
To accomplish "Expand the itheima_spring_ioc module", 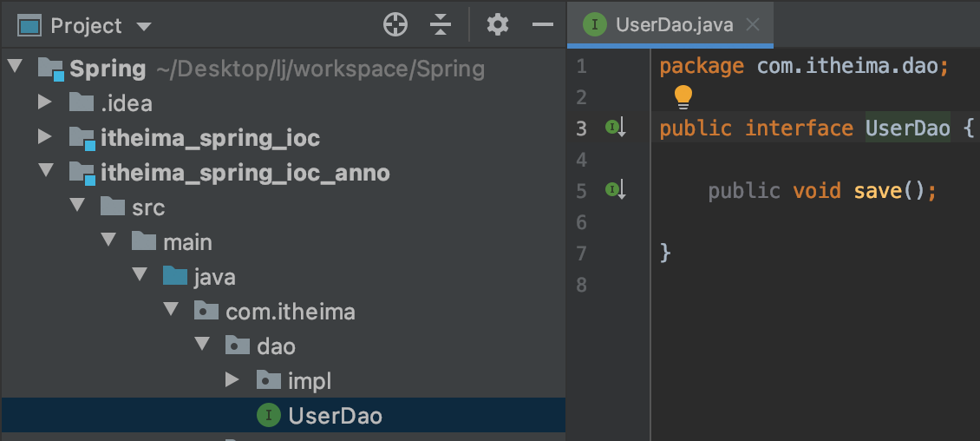I will [x=45, y=138].
